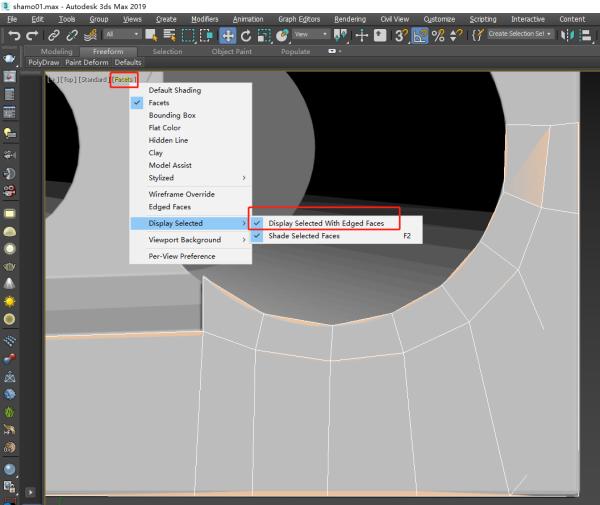The image size is (600, 505).
Task: Open the View reference coordinate dropdown
Action: click(x=311, y=34)
